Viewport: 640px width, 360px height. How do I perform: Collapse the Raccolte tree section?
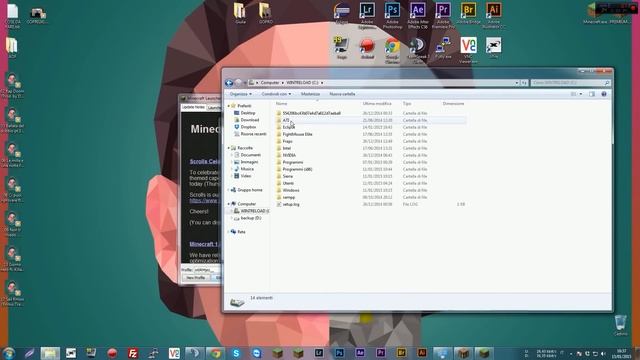click(x=229, y=148)
